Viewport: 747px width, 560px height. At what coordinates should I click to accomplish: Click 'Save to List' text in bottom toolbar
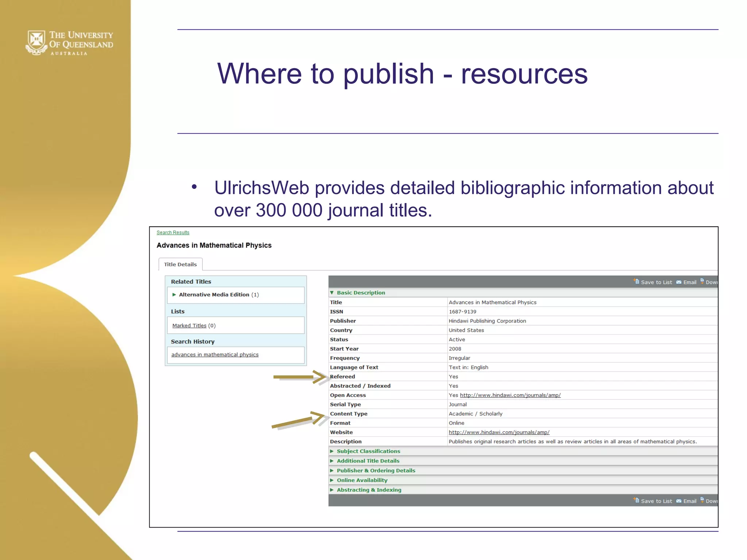click(656, 501)
